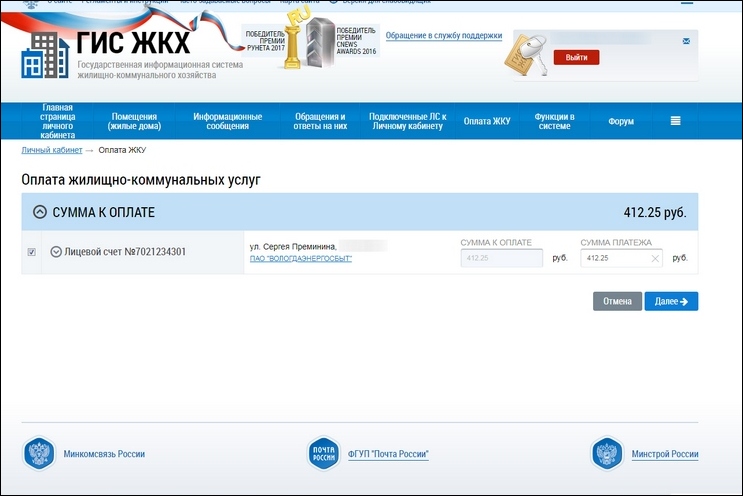Image resolution: width=743 pixels, height=496 pixels.
Task: Expand Лицевой счет №7021234301 details
Action: click(56, 252)
